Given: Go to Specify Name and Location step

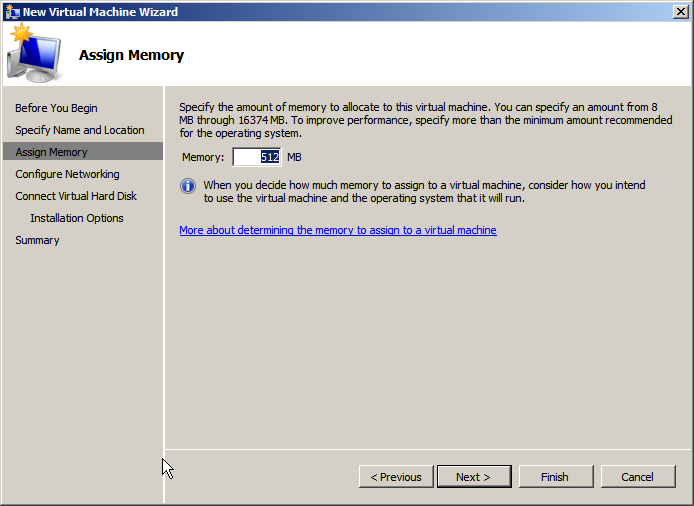Looking at the screenshot, I should [79, 130].
